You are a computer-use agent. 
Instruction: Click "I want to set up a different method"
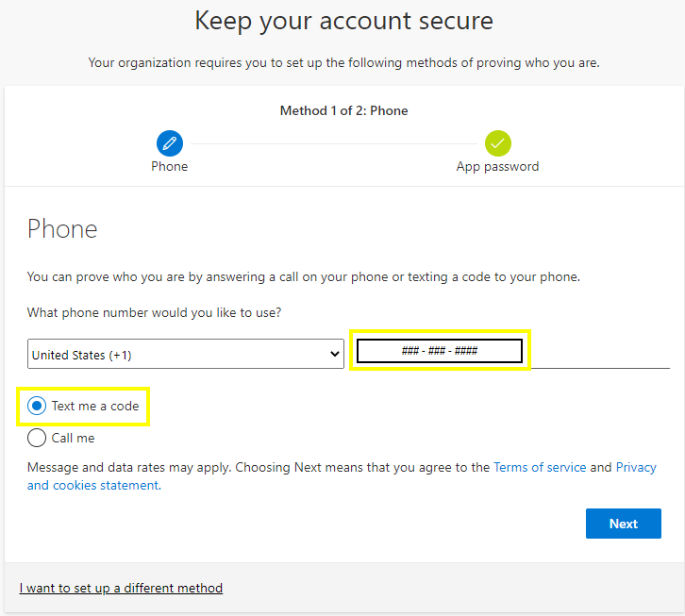(121, 588)
